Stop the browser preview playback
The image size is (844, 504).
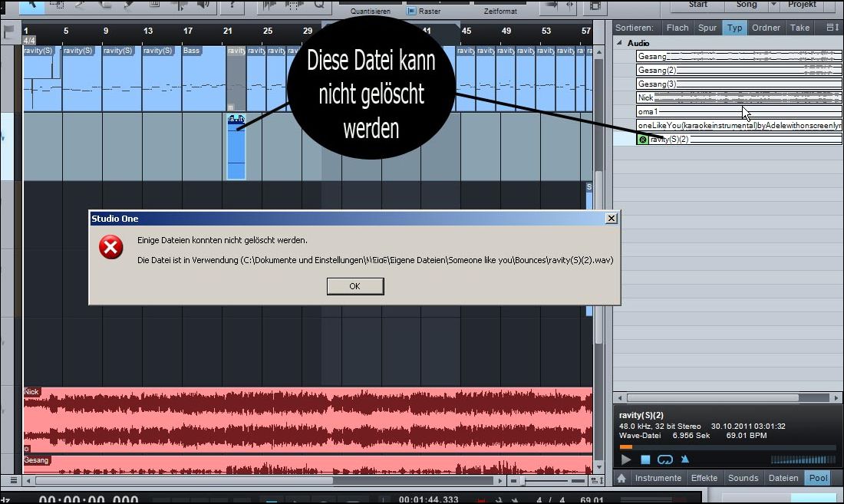point(645,460)
